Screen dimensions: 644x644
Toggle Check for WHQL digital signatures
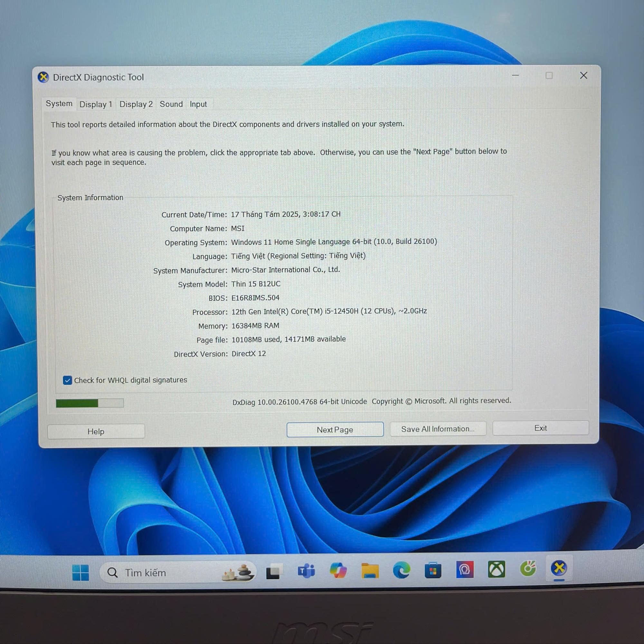[x=67, y=380]
